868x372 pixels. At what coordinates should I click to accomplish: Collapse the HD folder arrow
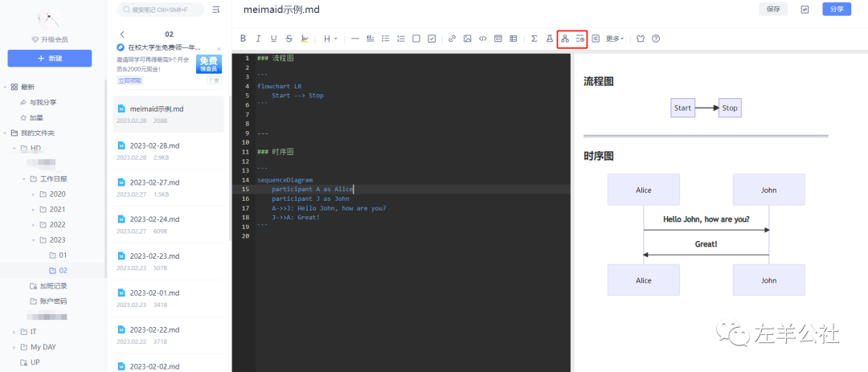[x=15, y=149]
